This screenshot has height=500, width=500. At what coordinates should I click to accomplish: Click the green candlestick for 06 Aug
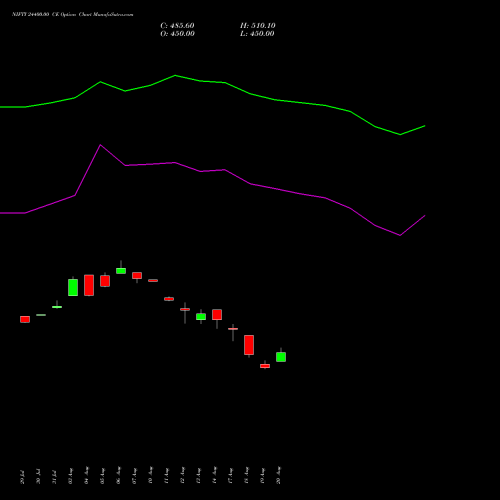(x=121, y=271)
